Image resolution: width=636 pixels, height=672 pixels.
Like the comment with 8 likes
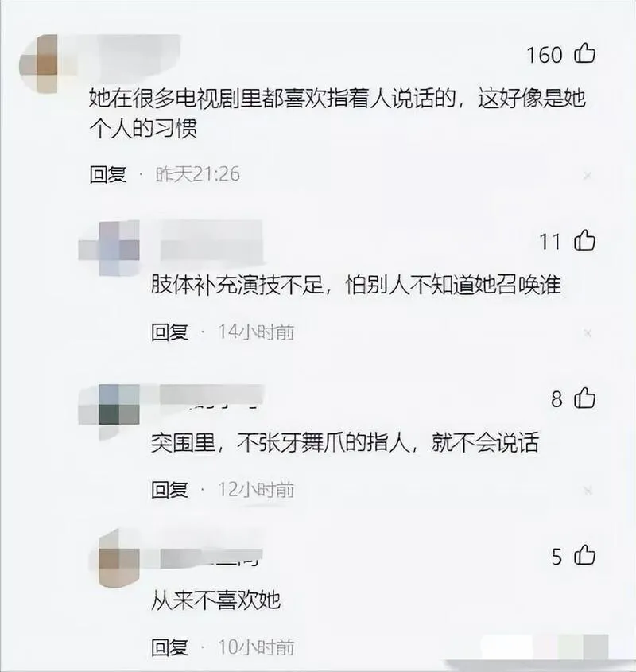click(584, 398)
